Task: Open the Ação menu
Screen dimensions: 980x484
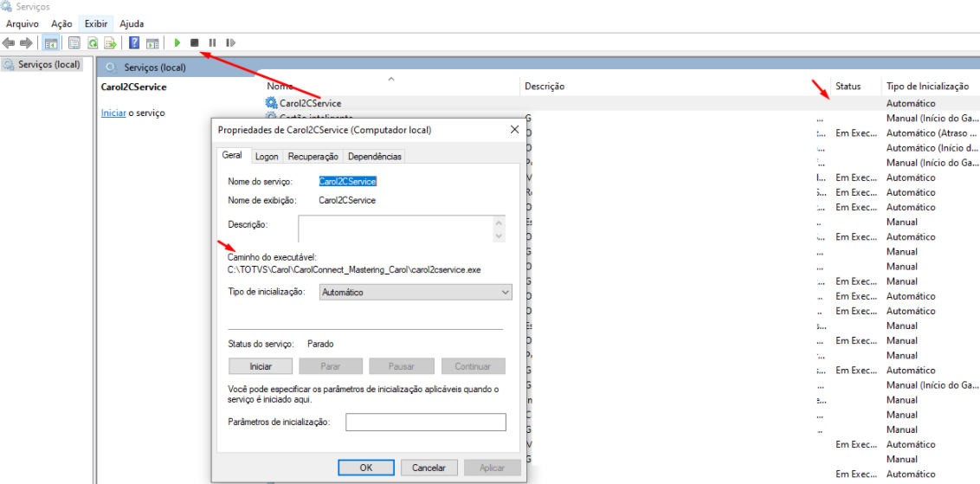Action: (61, 23)
